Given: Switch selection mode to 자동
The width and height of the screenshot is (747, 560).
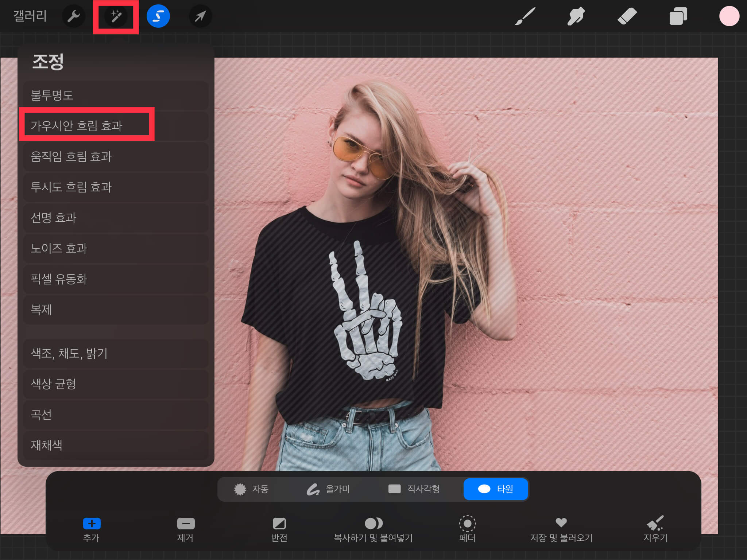Looking at the screenshot, I should point(252,489).
